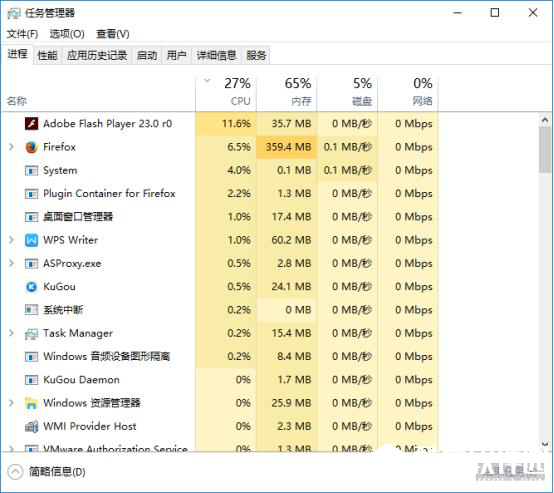Select the Plugin Container for Firefox name
This screenshot has width=554, height=493.
tap(109, 194)
